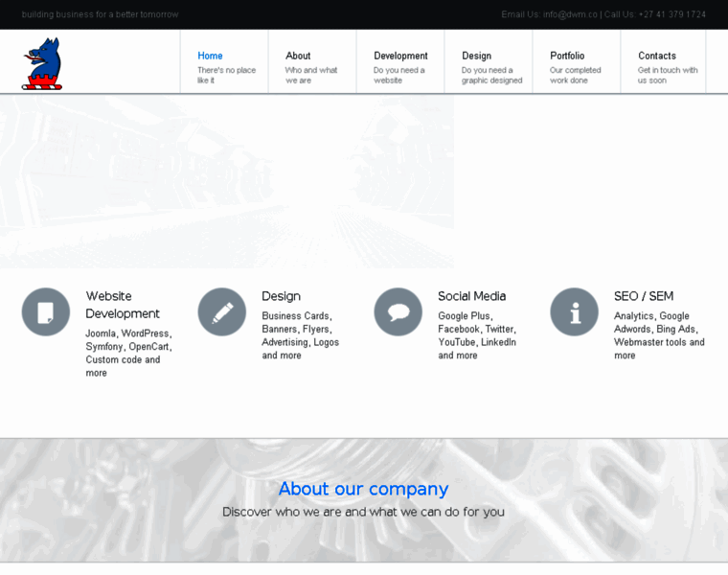This screenshot has height=575, width=728.
Task: Click the blue wolf company logo
Action: click(x=42, y=64)
